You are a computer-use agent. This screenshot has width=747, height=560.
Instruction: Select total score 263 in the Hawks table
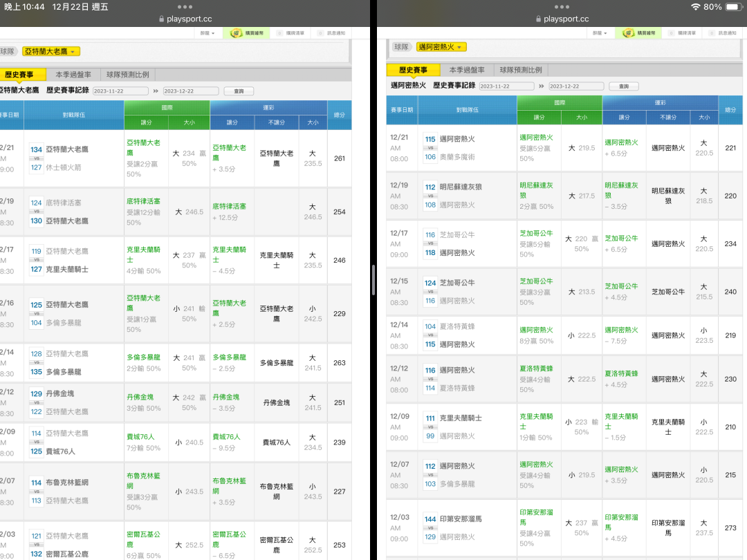coord(340,363)
